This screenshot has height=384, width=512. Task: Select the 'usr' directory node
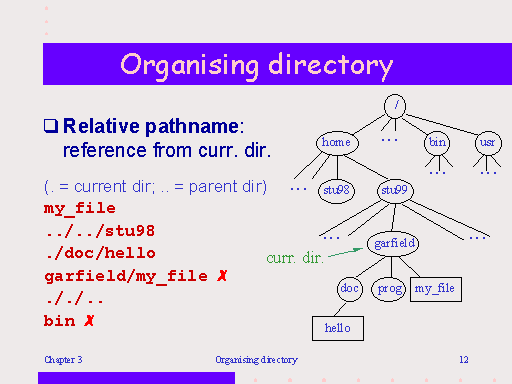tap(488, 143)
